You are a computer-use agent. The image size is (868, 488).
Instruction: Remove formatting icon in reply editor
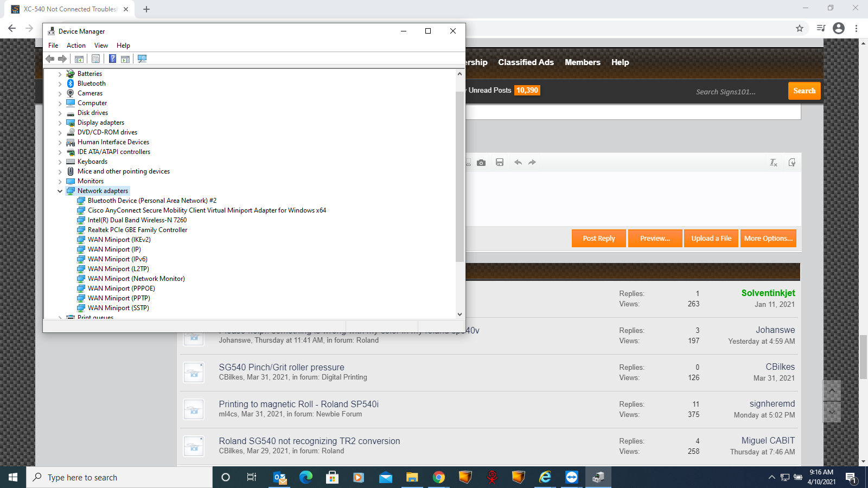[774, 163]
